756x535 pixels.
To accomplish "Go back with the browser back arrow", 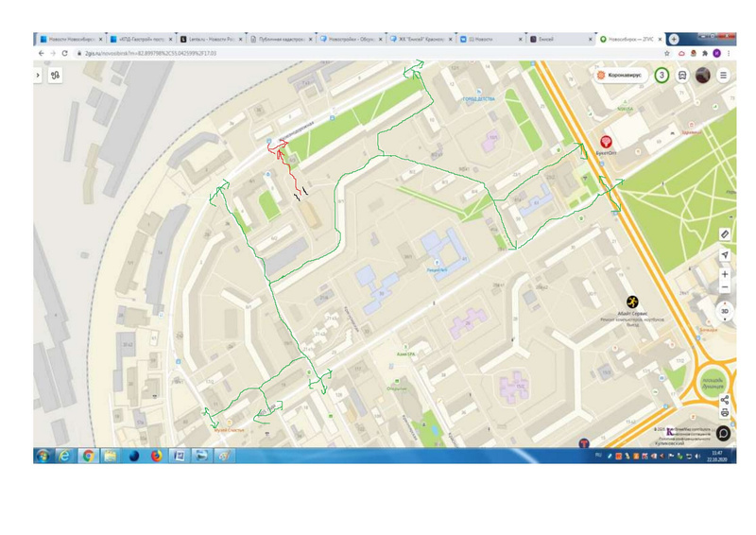I will coord(41,53).
